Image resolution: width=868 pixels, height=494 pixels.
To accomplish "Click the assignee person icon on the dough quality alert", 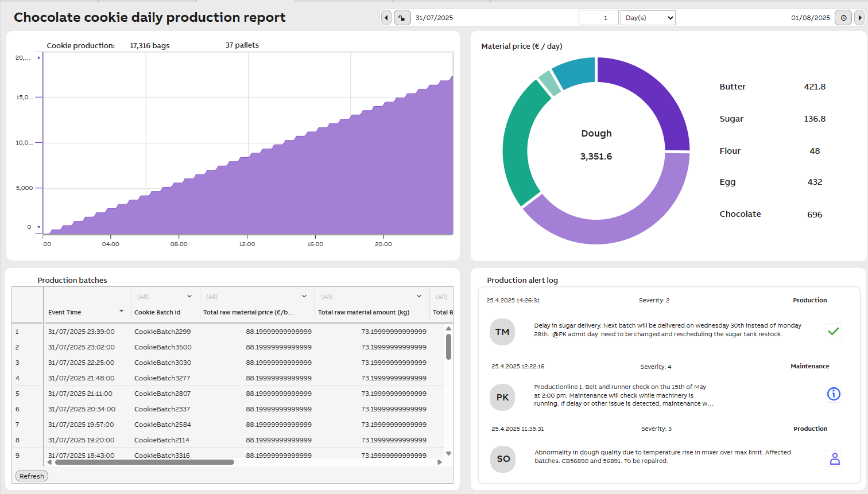I will pyautogui.click(x=834, y=458).
